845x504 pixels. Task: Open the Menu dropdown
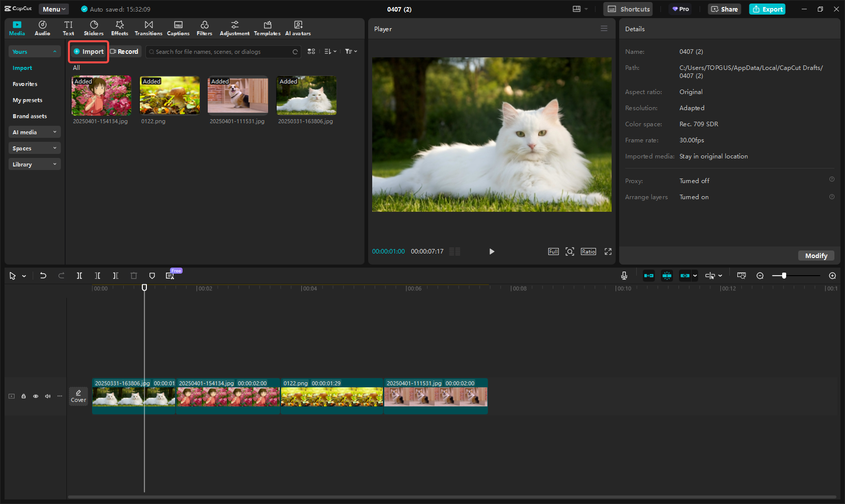tap(54, 9)
